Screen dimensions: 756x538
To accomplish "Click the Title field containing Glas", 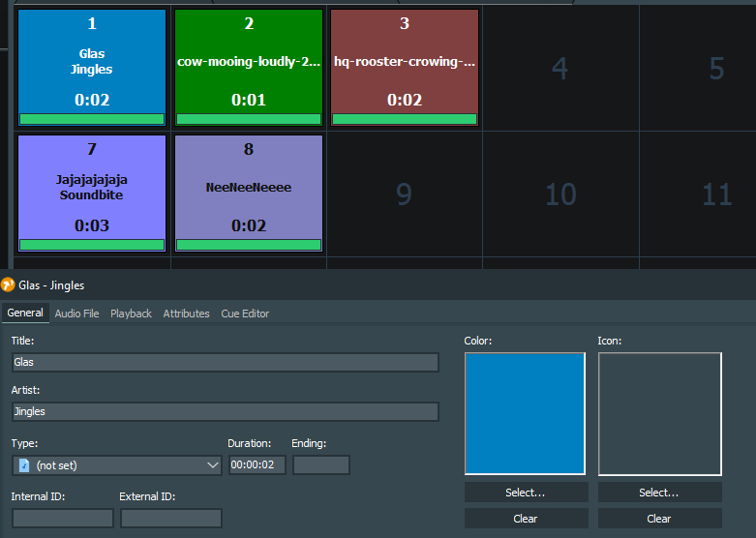I will [226, 362].
